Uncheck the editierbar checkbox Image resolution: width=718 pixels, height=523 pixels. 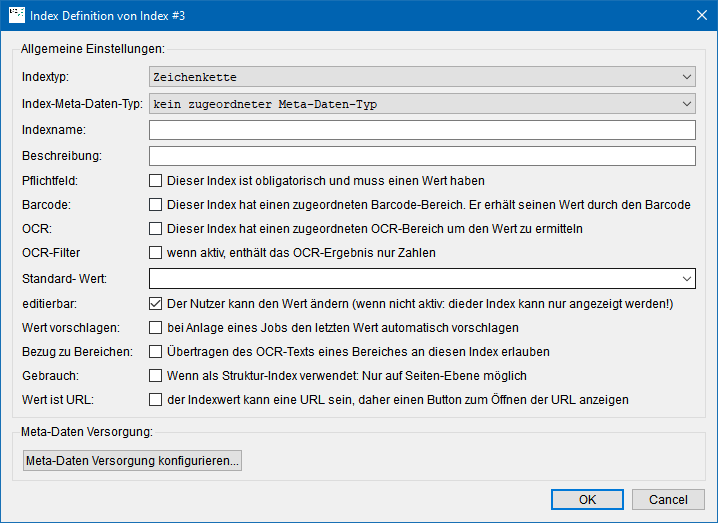pyautogui.click(x=156, y=304)
